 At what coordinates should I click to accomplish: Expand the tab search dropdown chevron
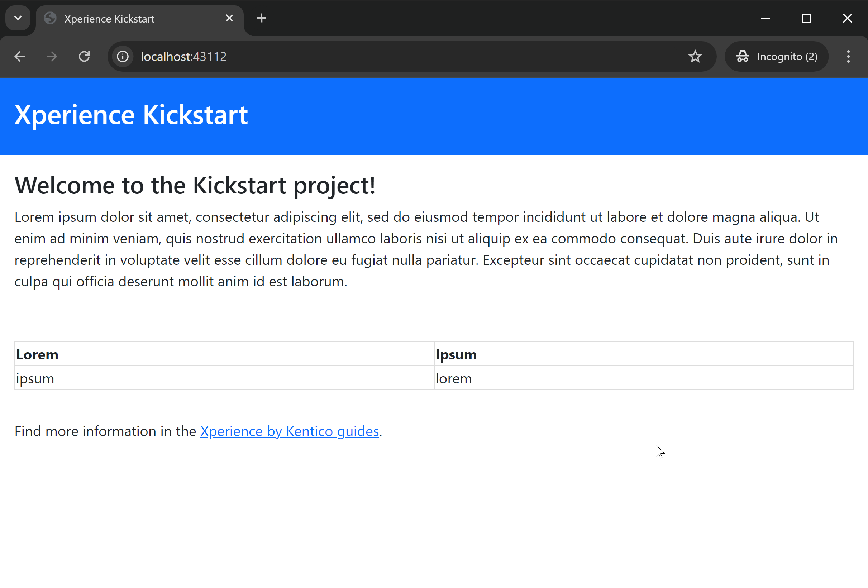tap(18, 18)
